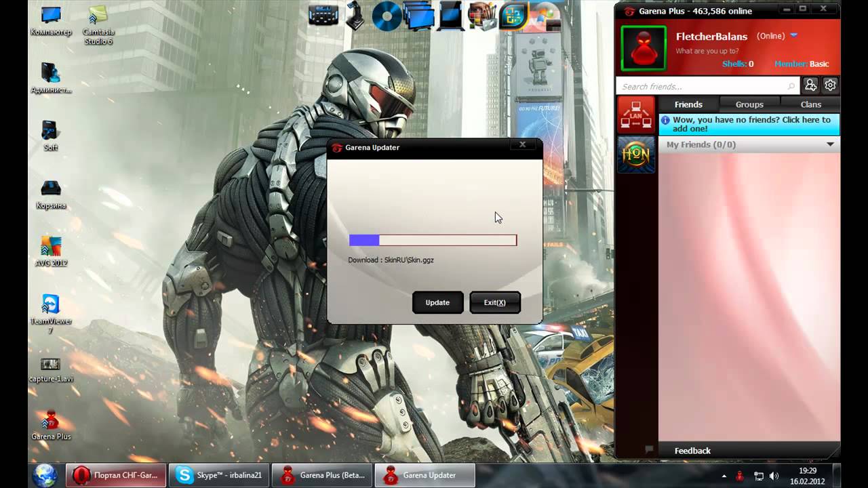Click the Update button in Garena Updater
The width and height of the screenshot is (868, 488).
pyautogui.click(x=437, y=302)
